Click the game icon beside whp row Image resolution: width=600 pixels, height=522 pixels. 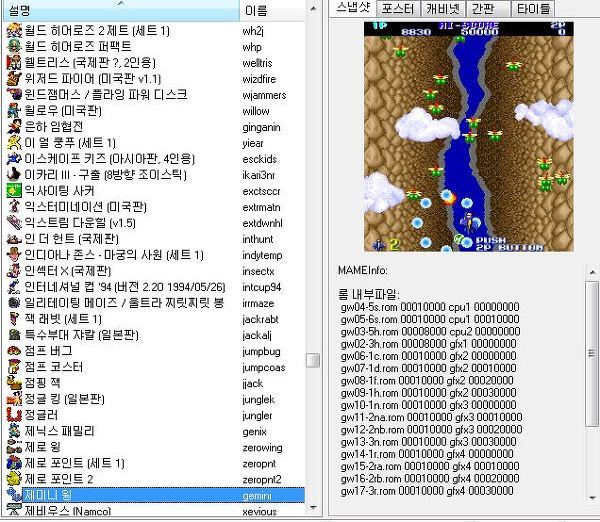pos(14,46)
